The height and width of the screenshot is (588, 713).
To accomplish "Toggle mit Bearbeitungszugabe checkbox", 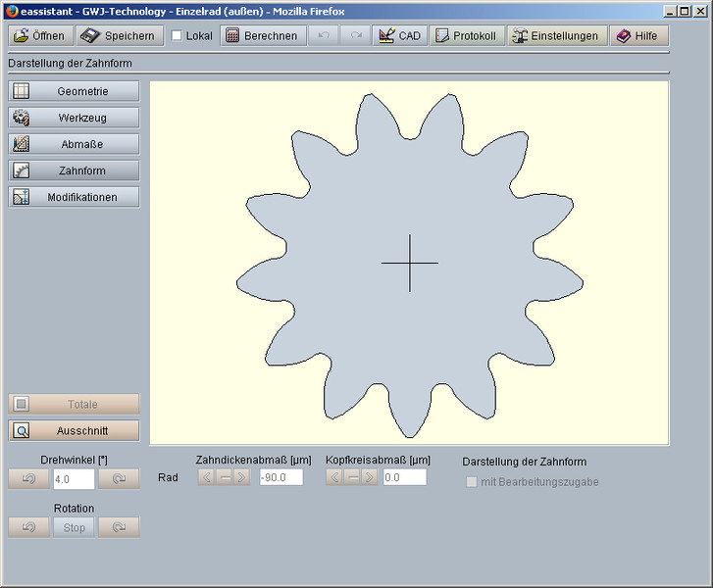I will point(472,482).
